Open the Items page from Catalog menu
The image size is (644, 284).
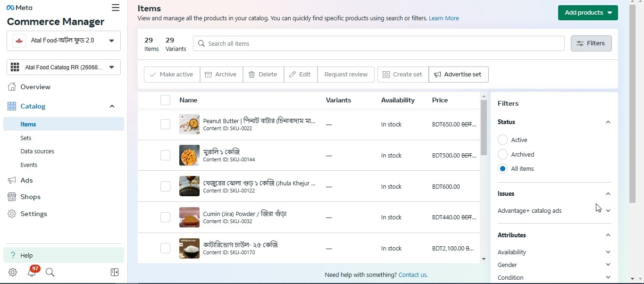(x=28, y=124)
